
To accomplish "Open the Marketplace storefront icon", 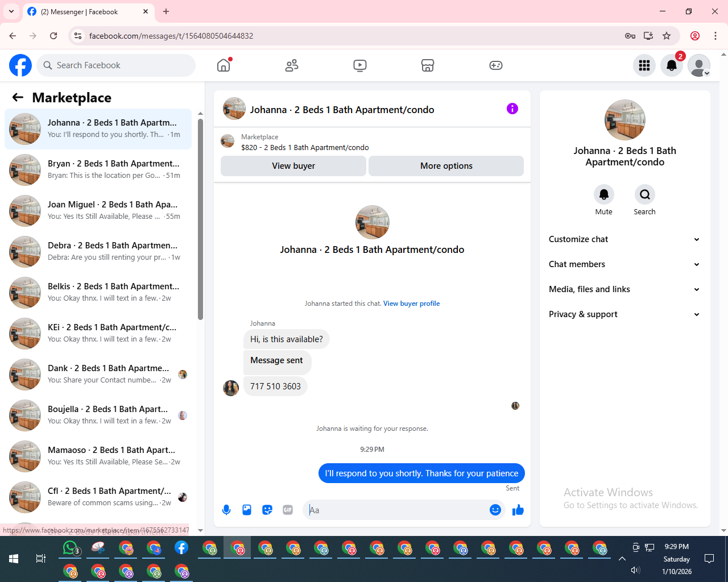I will (428, 65).
